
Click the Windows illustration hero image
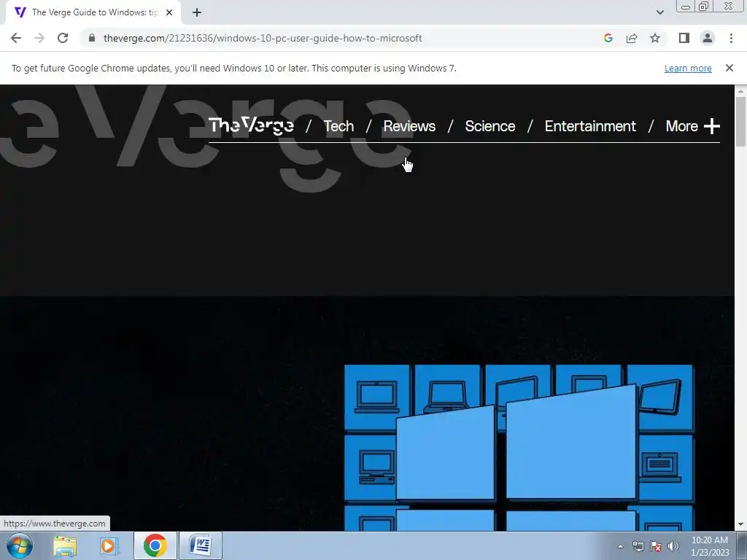[519, 448]
